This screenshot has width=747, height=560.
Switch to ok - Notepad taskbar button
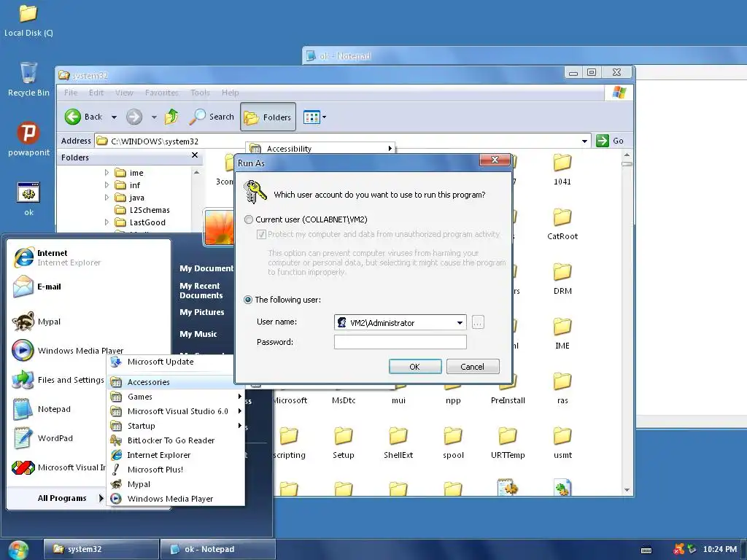218,549
